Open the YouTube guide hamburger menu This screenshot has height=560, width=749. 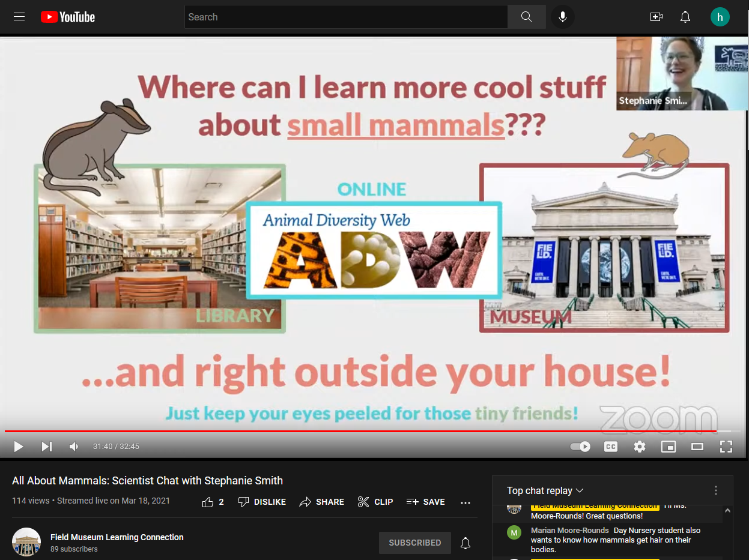pyautogui.click(x=19, y=17)
